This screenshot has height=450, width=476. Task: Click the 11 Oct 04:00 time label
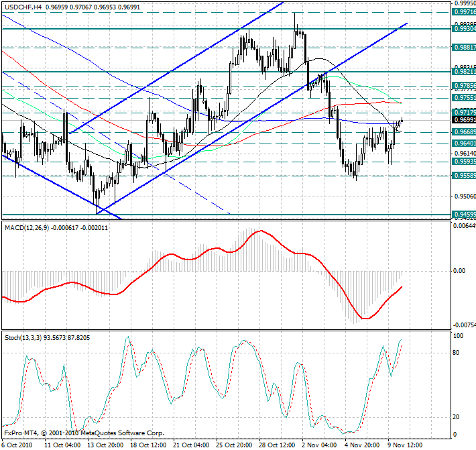(62, 445)
